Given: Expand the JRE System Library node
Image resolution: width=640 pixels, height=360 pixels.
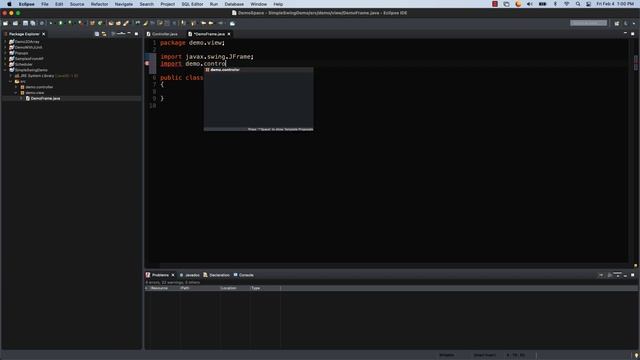Looking at the screenshot, I should pos(11,76).
